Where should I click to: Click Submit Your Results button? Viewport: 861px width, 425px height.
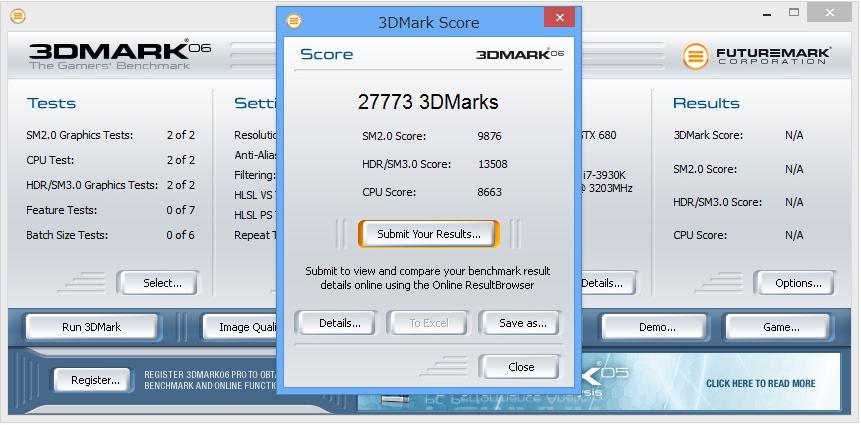point(429,234)
